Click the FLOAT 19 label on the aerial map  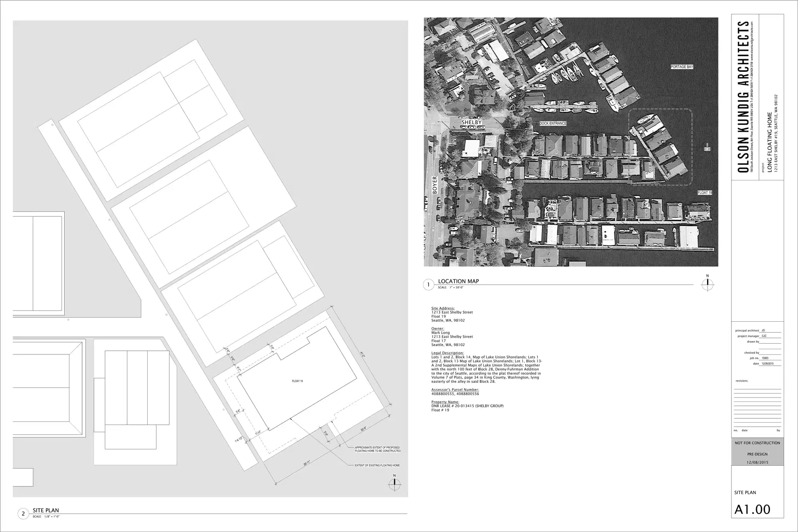[x=705, y=192]
